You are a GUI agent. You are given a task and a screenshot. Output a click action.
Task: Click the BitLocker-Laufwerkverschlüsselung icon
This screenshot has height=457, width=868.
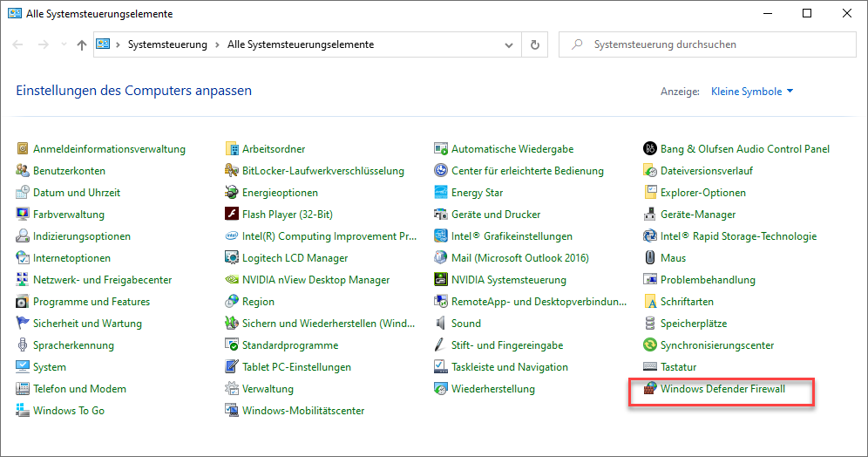233,171
